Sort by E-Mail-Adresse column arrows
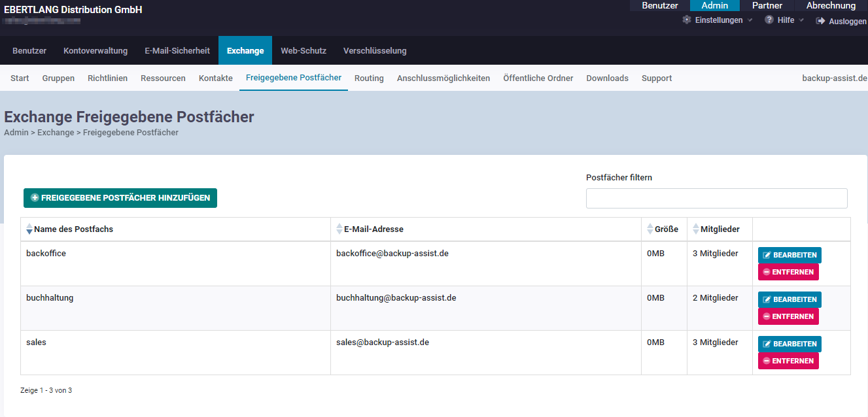This screenshot has height=417, width=868. pyautogui.click(x=339, y=229)
